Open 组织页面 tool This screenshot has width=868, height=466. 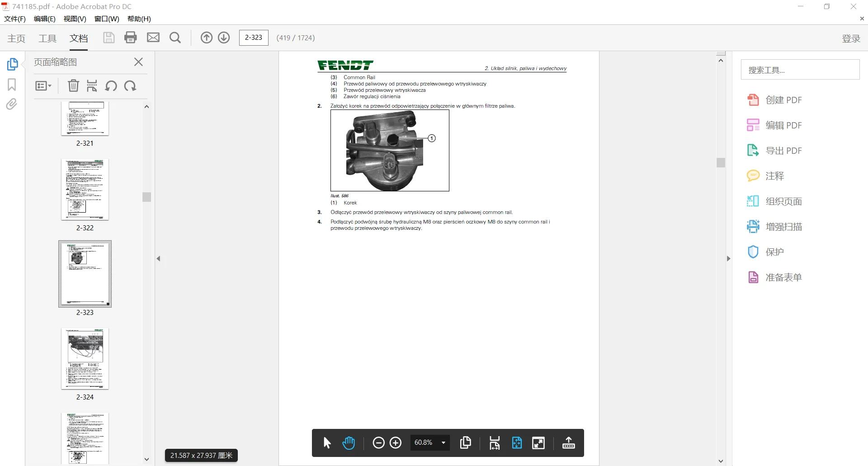pos(774,201)
